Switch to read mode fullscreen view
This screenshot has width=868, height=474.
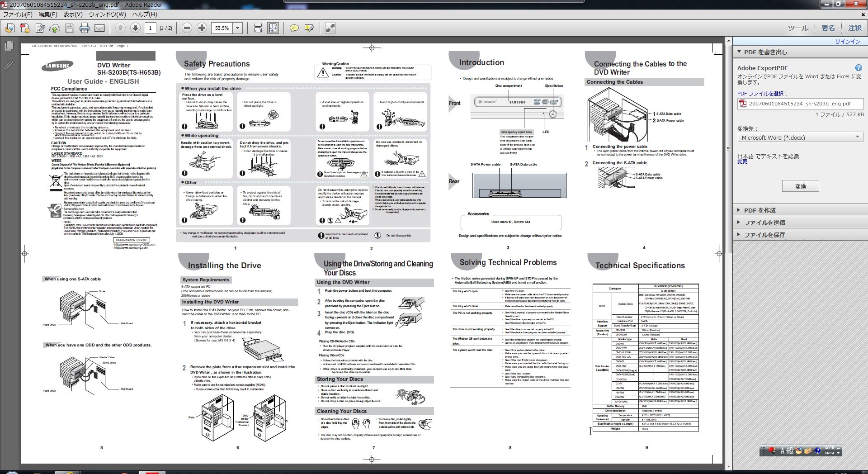[x=330, y=28]
